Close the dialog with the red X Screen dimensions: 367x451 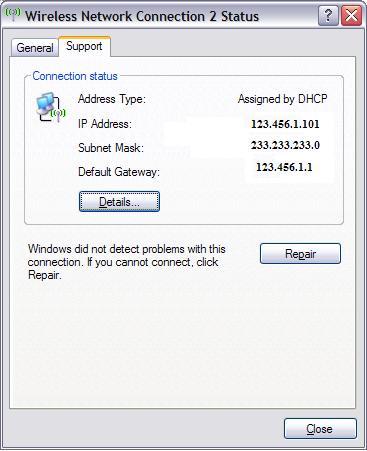(x=352, y=16)
